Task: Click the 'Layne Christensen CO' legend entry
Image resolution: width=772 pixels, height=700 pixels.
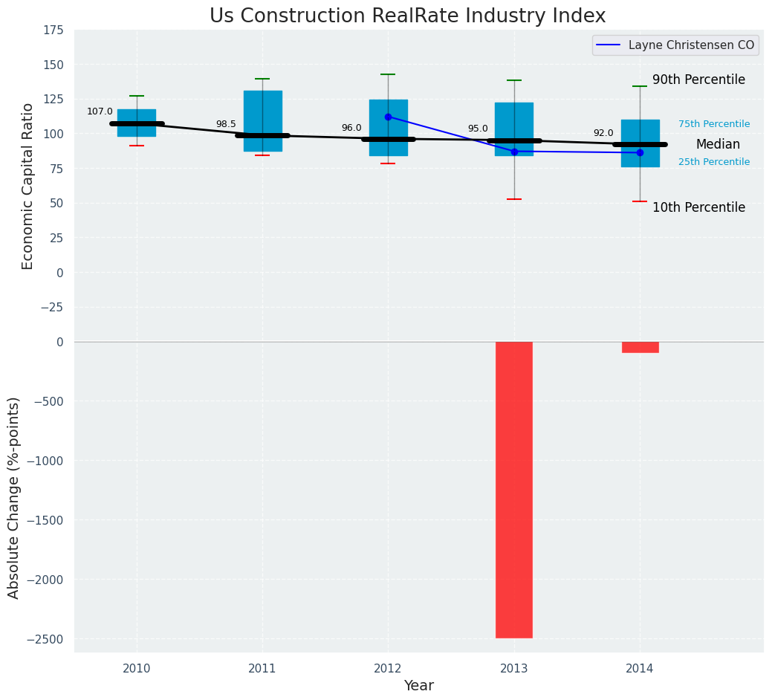Action: click(x=675, y=45)
